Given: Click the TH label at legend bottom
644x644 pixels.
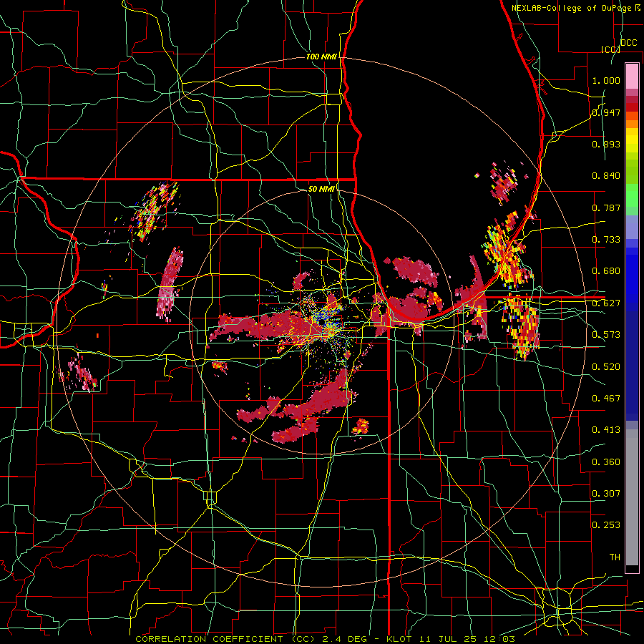Looking at the screenshot, I should pos(615,557).
